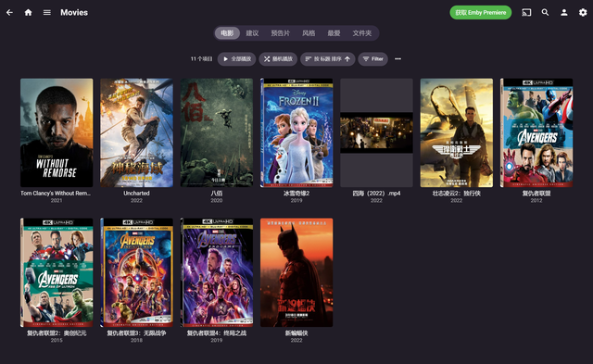Switch to the 文件夹 tab
This screenshot has height=364, width=593.
[362, 33]
